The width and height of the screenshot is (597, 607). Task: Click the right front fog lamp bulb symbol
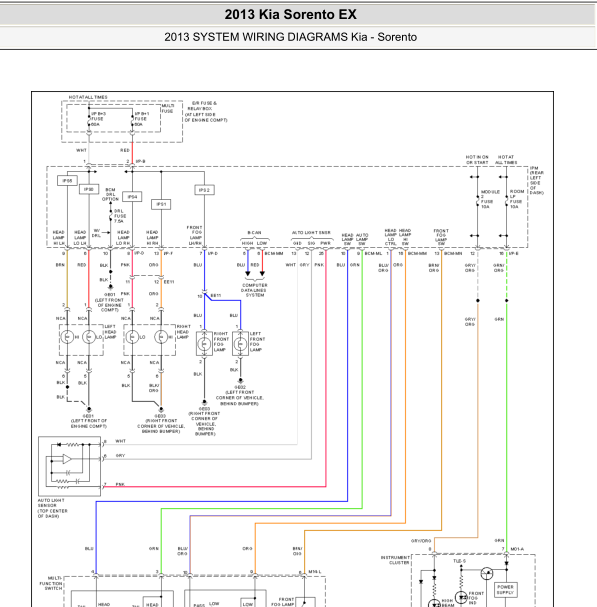point(204,343)
